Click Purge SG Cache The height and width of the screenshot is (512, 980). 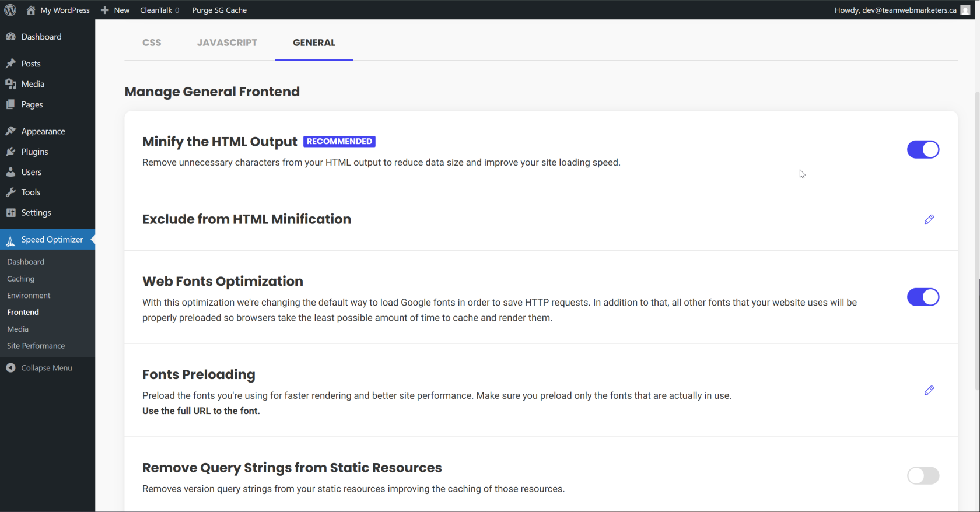point(219,10)
